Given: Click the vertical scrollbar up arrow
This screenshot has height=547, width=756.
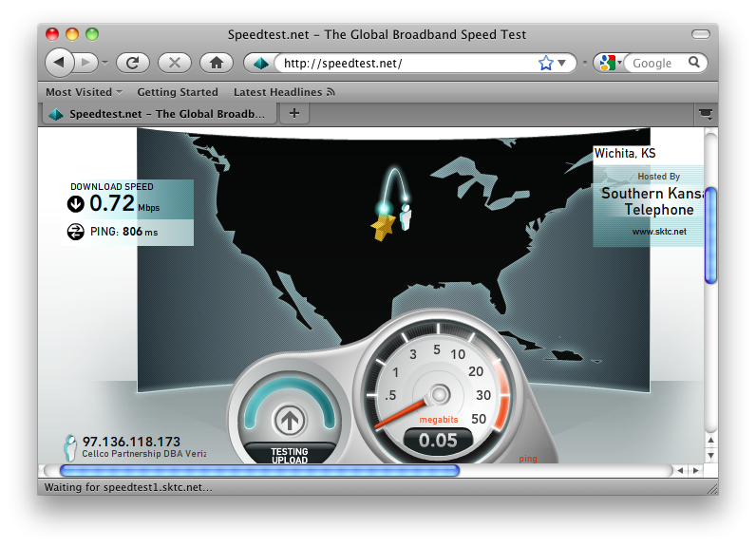Looking at the screenshot, I should pyautogui.click(x=710, y=440).
